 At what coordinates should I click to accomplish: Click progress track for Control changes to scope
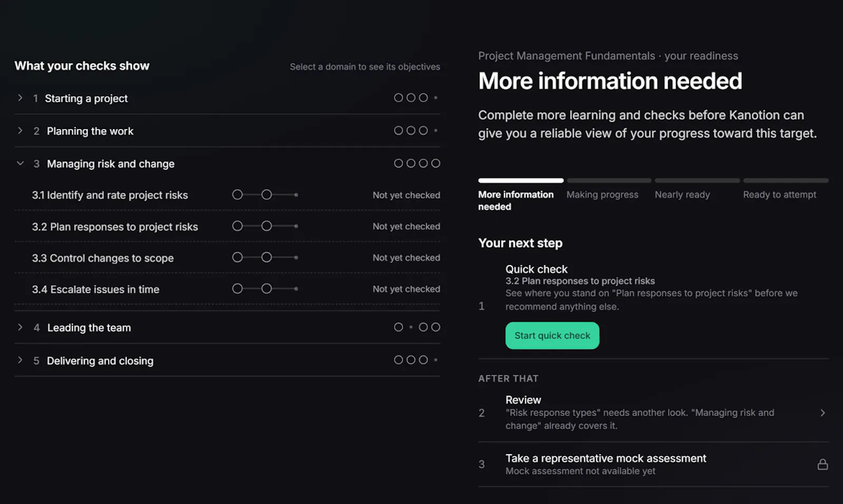coord(266,258)
